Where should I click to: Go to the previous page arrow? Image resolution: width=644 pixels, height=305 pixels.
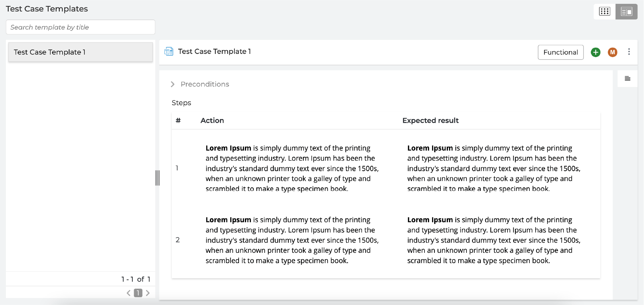point(129,293)
